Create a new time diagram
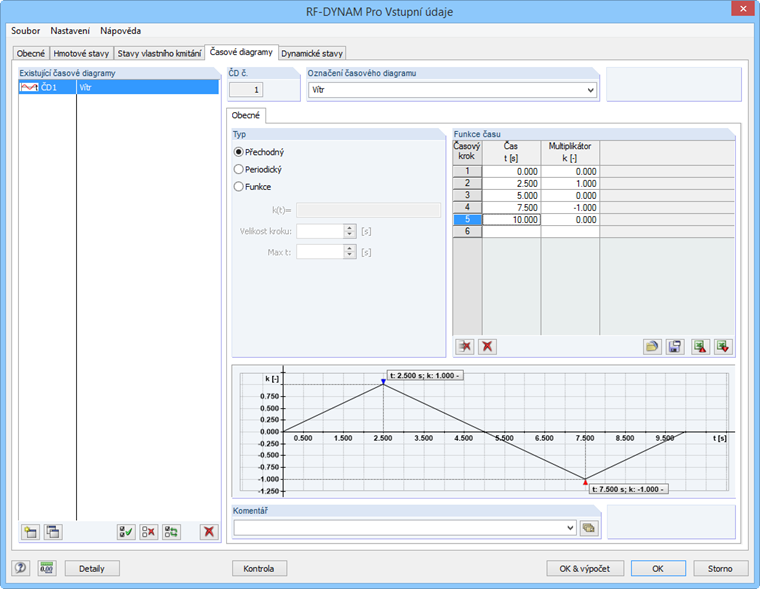The image size is (760, 589). 30,532
